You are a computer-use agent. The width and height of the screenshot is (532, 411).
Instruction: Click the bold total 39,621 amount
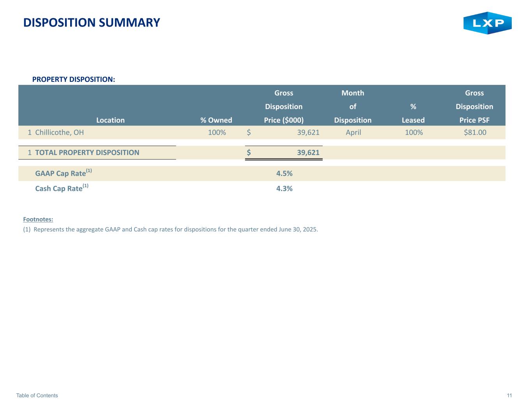click(x=308, y=153)
